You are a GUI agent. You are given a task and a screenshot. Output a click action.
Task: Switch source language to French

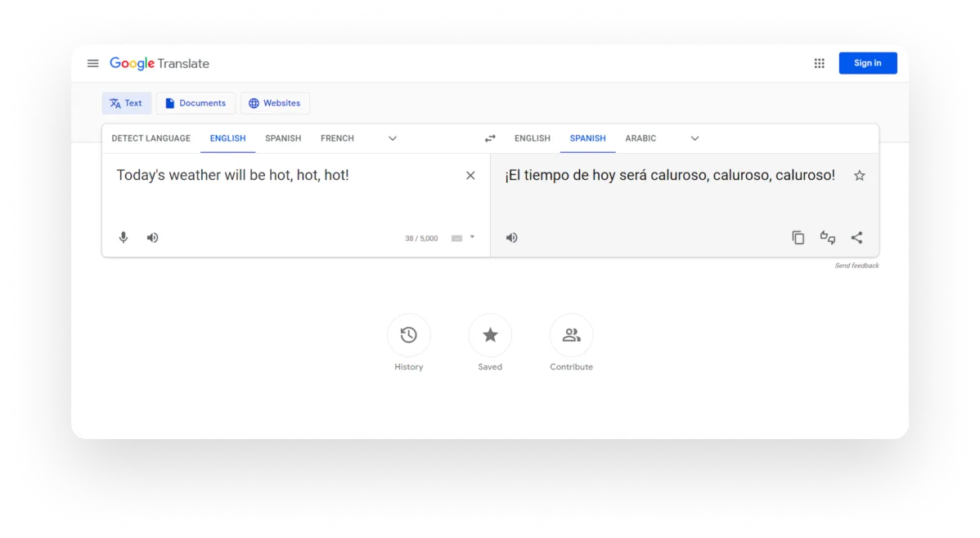click(x=337, y=138)
